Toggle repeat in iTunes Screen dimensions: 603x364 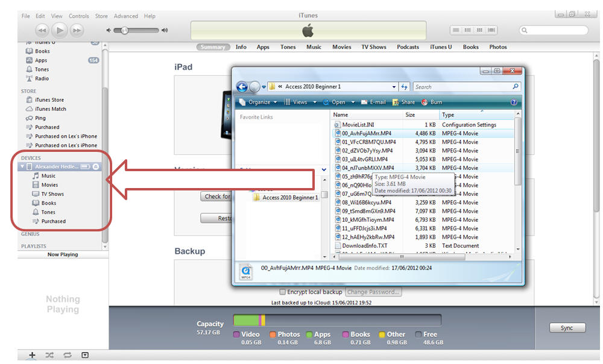[x=68, y=355]
